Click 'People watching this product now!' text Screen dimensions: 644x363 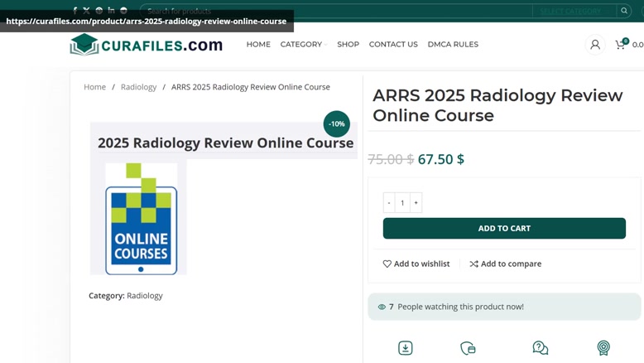[x=460, y=307]
